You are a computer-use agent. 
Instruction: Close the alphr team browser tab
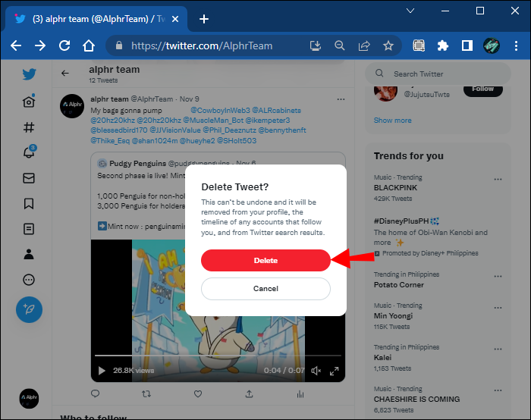175,19
